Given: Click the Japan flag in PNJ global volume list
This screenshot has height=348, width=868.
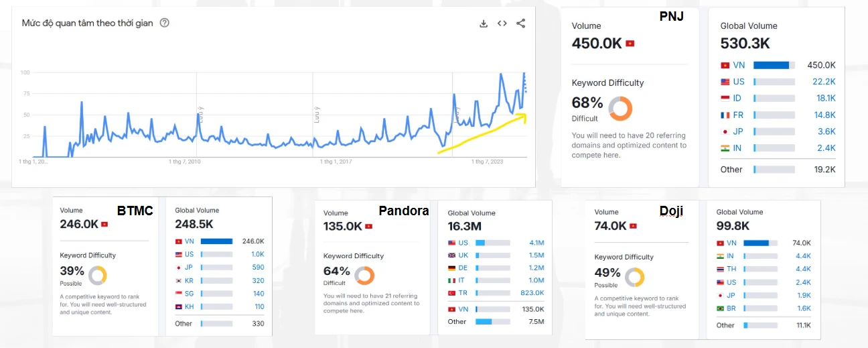Looking at the screenshot, I should point(725,131).
